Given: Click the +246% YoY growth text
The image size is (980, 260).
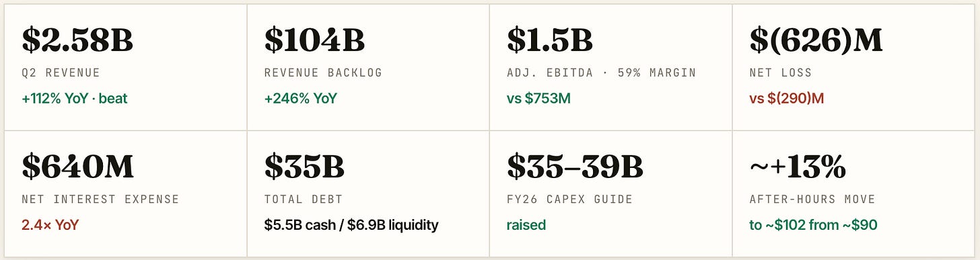Looking at the screenshot, I should pos(300,99).
